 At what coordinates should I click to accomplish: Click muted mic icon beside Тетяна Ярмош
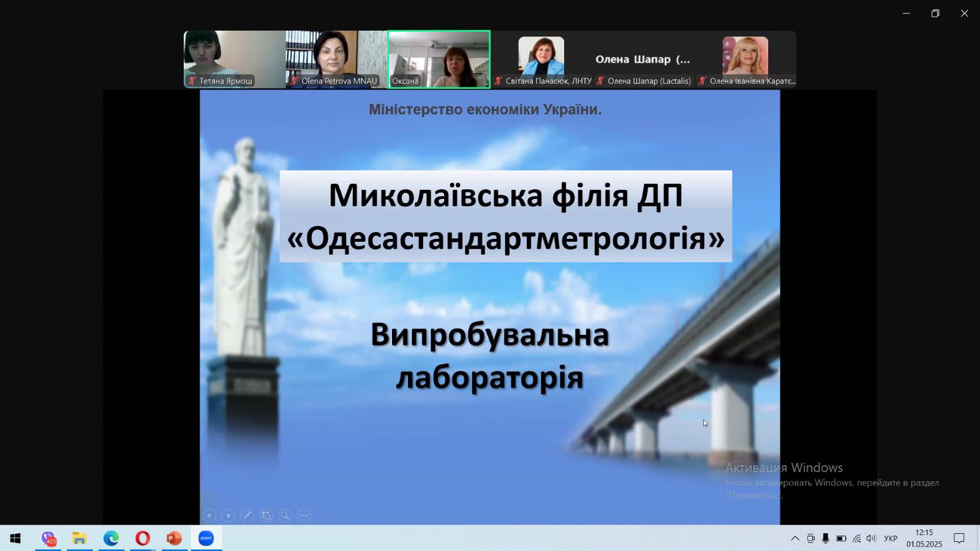tap(192, 81)
